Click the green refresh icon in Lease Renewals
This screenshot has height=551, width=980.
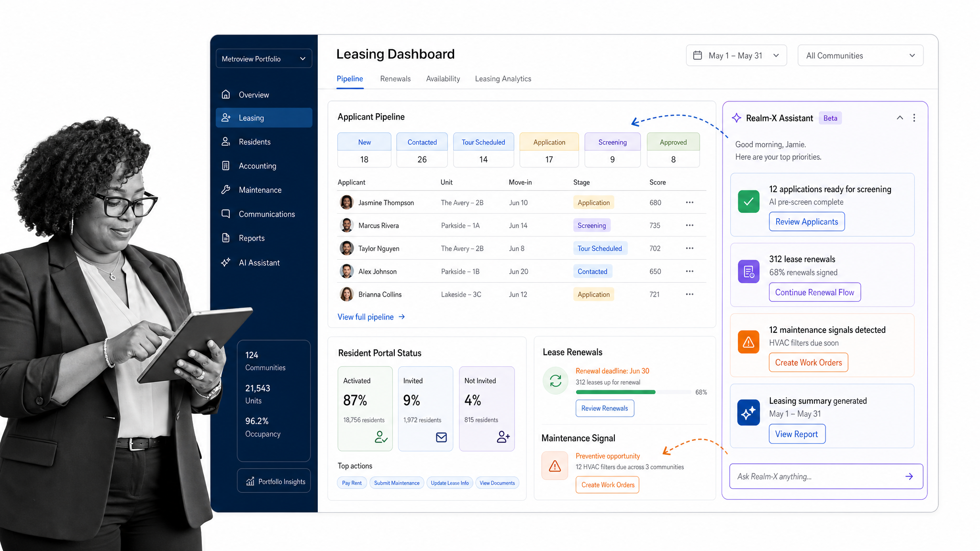[x=556, y=381]
